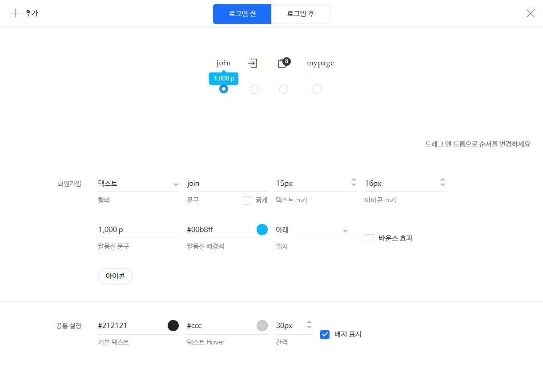Click the plus icon to add item
The width and height of the screenshot is (543, 392).
(16, 13)
